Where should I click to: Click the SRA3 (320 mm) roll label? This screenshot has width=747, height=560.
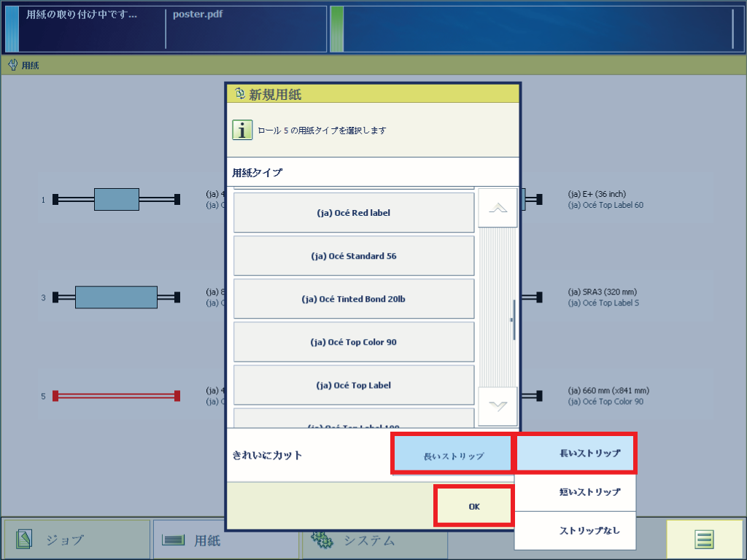click(x=602, y=292)
